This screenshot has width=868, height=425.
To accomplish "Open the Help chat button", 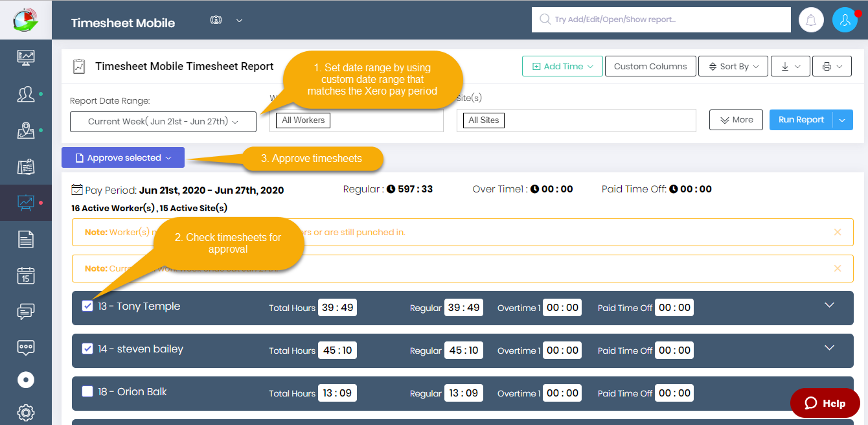I will tap(825, 403).
